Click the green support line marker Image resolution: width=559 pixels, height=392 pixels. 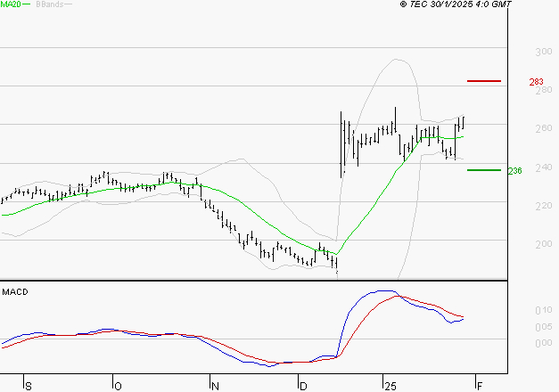tap(483, 169)
